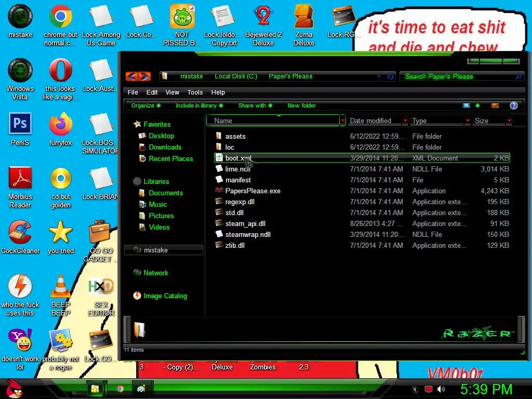Open the Tools menu
Viewport: 532px width, 399px height.
(x=195, y=92)
